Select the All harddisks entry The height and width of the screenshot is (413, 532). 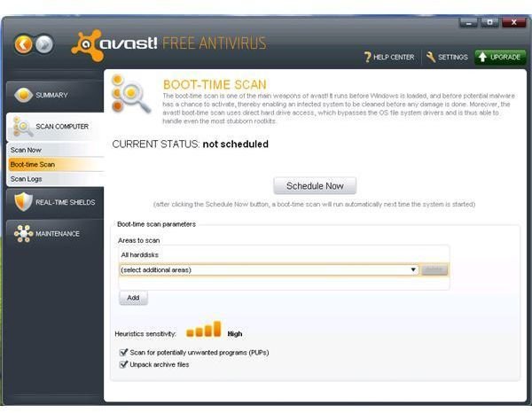(x=140, y=254)
